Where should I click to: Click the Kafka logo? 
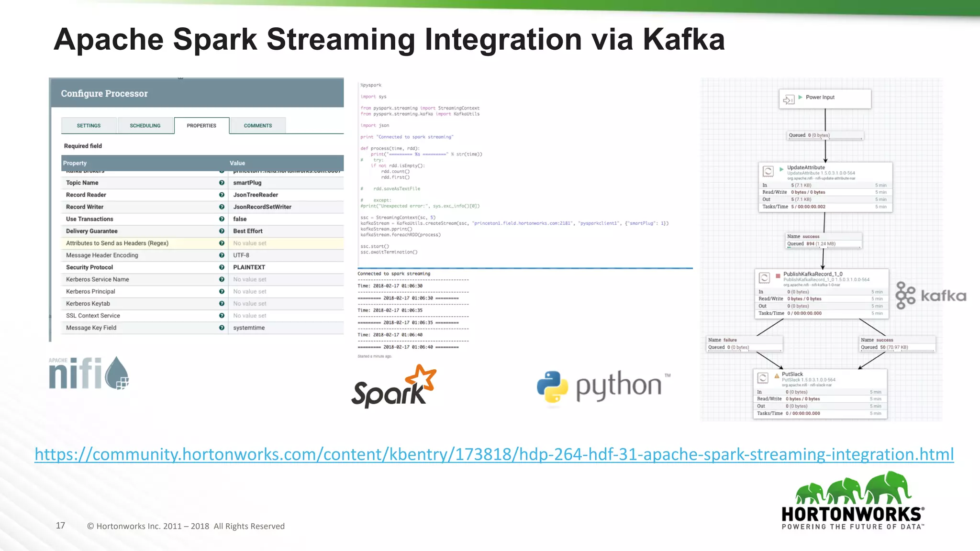(931, 296)
